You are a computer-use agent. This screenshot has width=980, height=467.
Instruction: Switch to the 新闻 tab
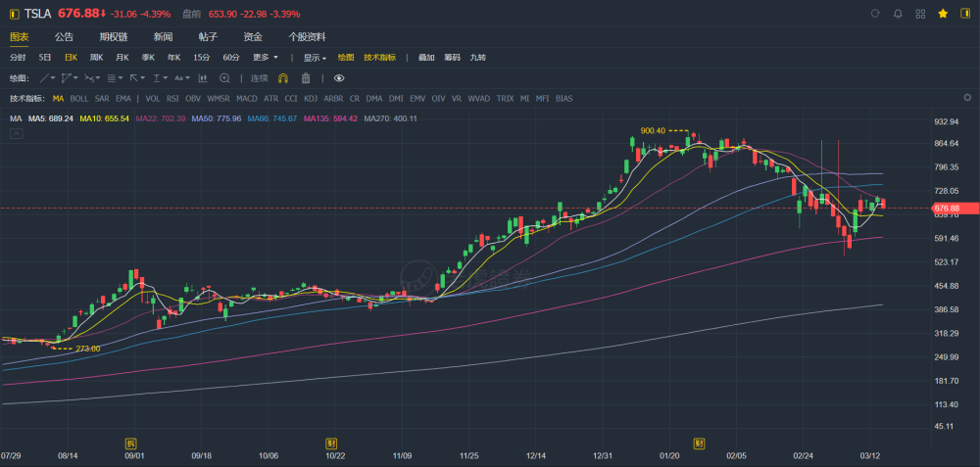click(x=163, y=37)
